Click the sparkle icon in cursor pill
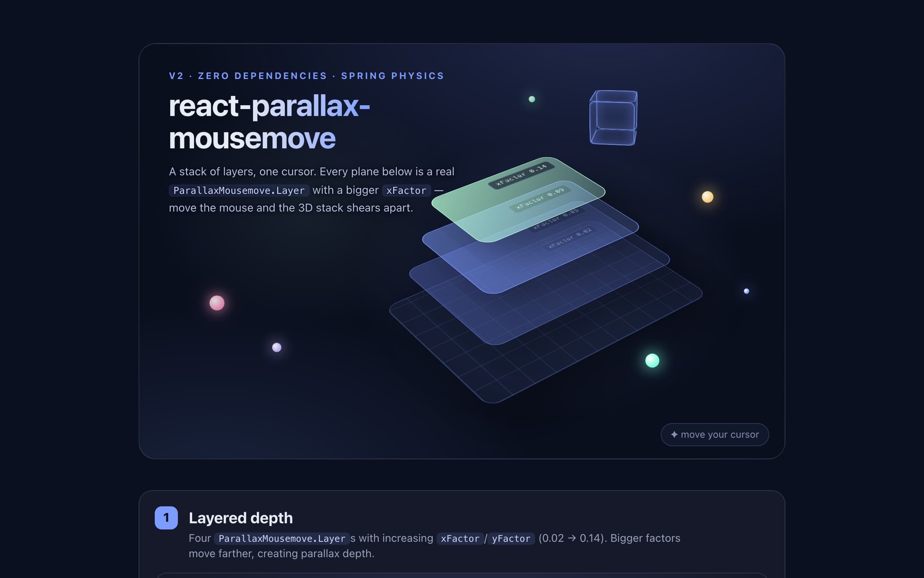The height and width of the screenshot is (578, 924). [x=674, y=435]
